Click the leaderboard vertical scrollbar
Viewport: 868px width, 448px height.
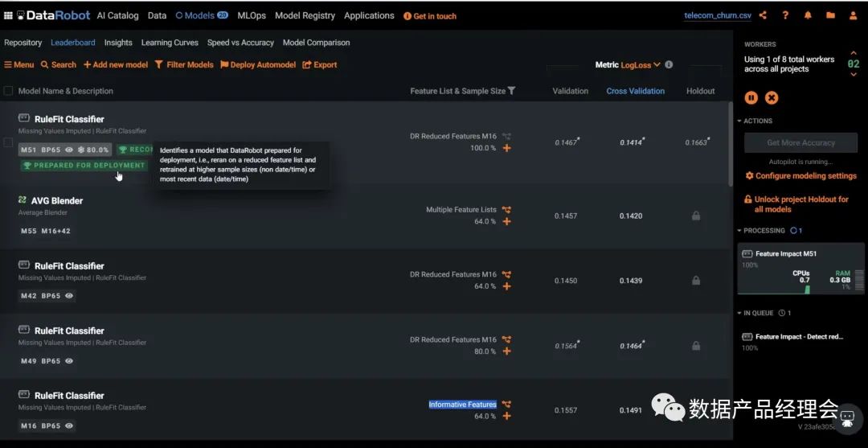(730, 144)
